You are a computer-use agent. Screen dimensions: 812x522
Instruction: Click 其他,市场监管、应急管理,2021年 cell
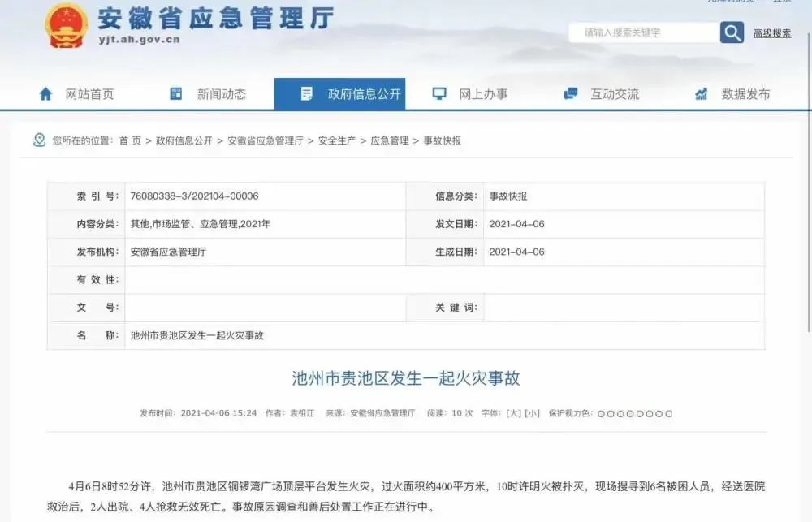pos(201,224)
